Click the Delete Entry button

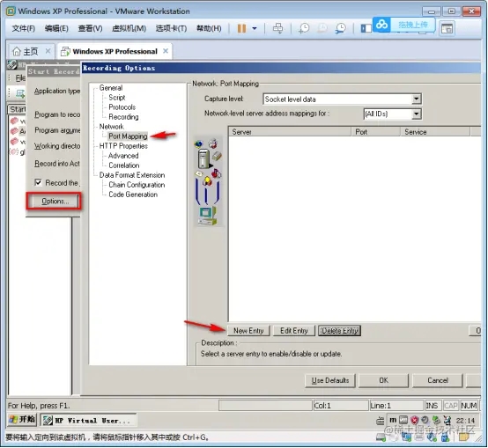[339, 330]
